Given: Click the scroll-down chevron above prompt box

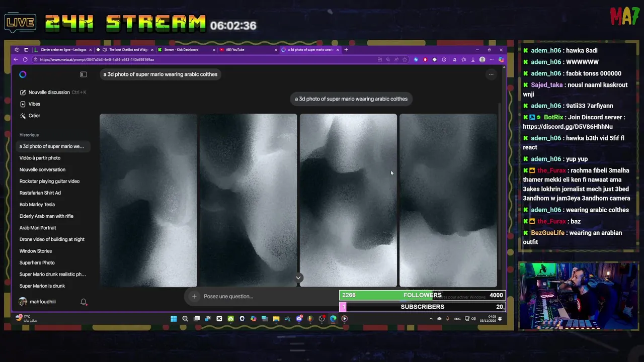Looking at the screenshot, I should (298, 278).
